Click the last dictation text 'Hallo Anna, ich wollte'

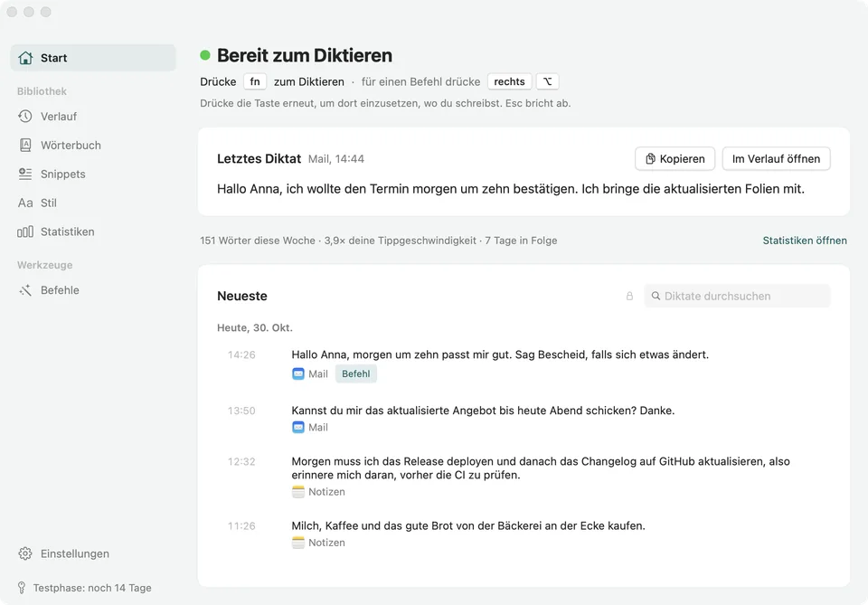(x=510, y=189)
